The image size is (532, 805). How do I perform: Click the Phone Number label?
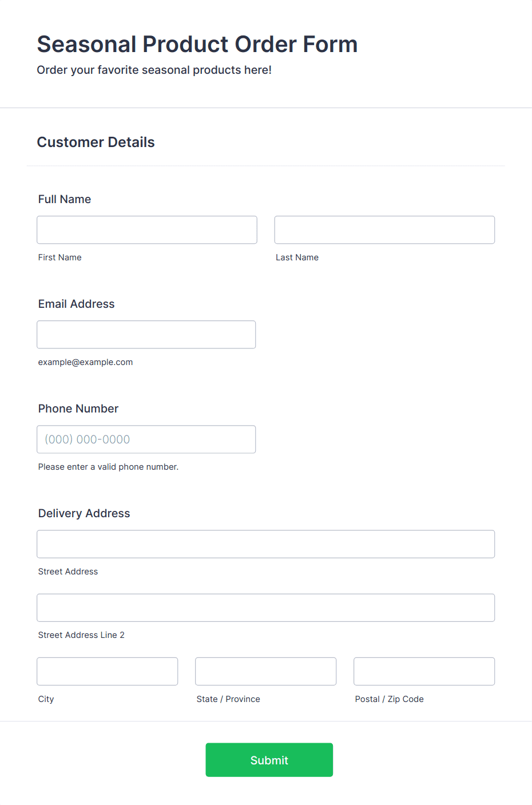point(78,409)
